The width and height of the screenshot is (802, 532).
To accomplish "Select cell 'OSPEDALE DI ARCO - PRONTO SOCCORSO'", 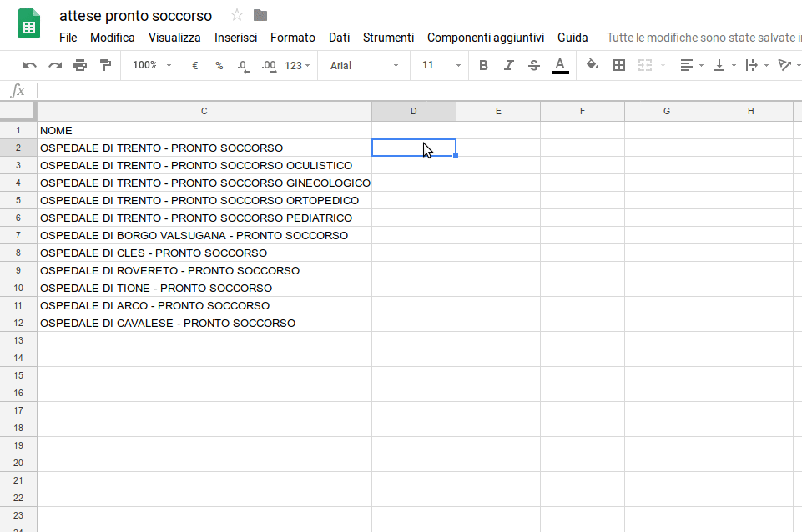I will 204,305.
